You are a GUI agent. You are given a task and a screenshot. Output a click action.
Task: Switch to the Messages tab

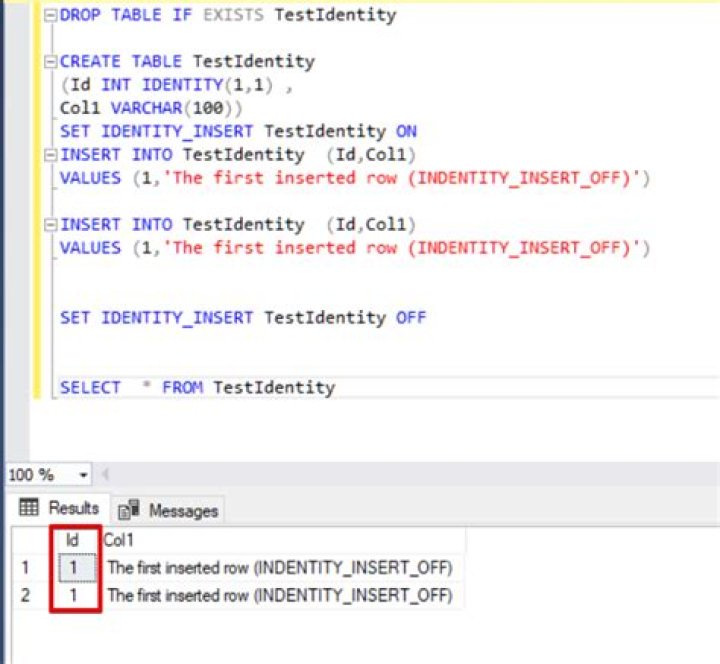pyautogui.click(x=170, y=510)
